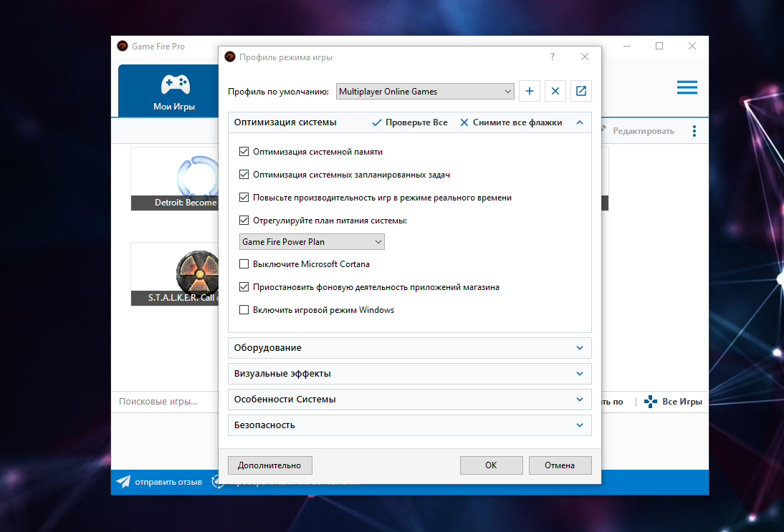This screenshot has width=784, height=532.
Task: Click the Все Игры gamepad icon
Action: pyautogui.click(x=651, y=402)
